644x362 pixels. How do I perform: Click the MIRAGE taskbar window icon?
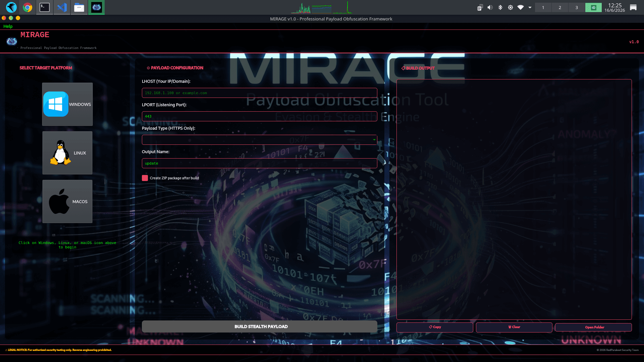tap(97, 7)
